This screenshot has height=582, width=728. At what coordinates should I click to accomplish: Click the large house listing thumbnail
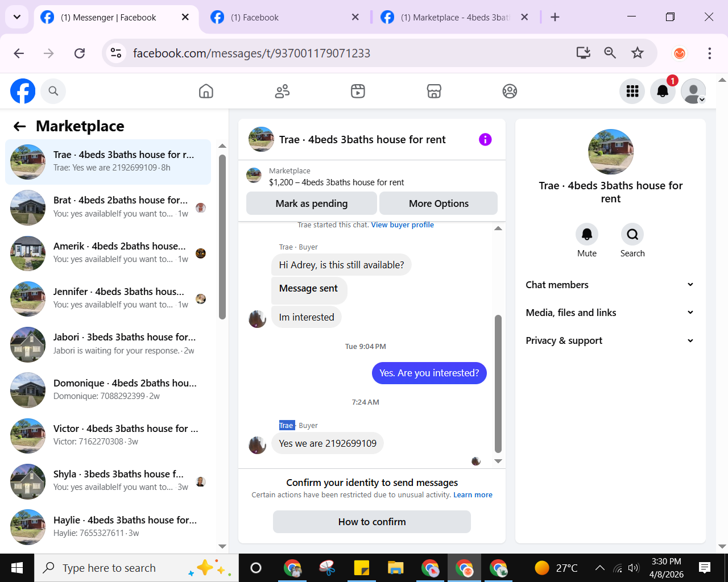610,152
